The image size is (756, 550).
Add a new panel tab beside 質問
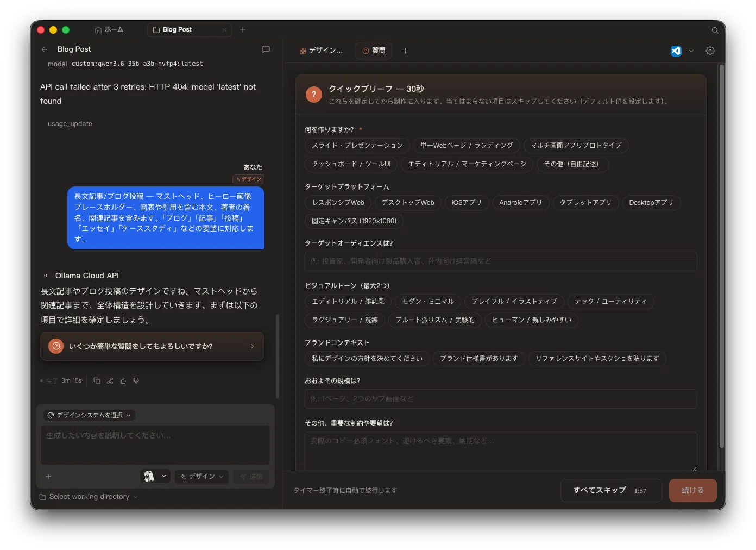point(405,51)
